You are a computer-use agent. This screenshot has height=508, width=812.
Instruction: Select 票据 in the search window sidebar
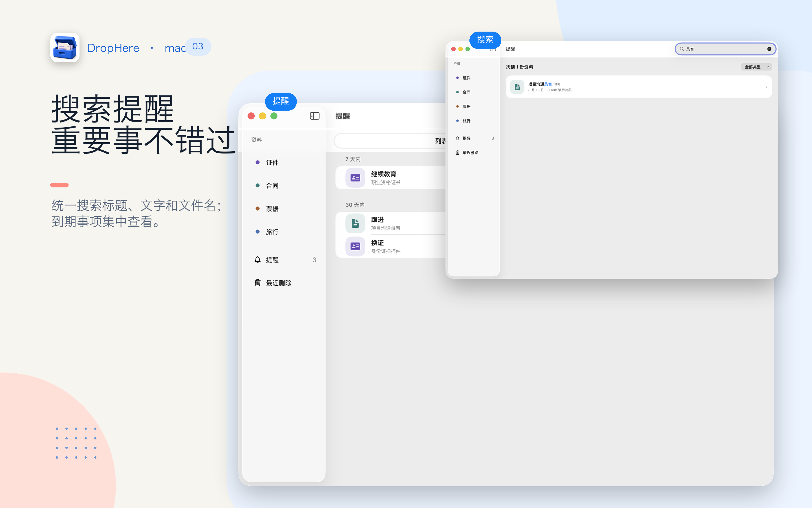click(x=466, y=106)
